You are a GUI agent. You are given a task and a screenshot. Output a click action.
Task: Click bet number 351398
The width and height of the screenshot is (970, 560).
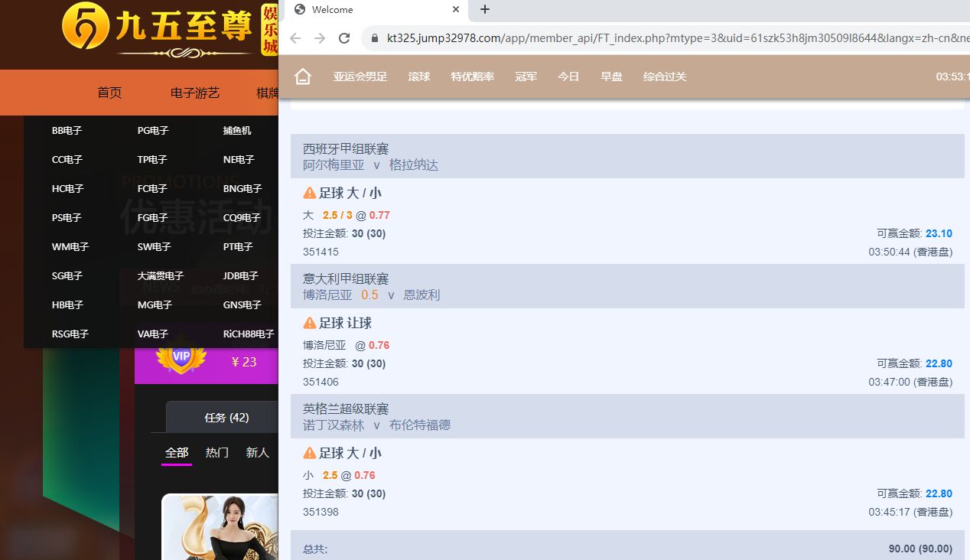click(321, 512)
